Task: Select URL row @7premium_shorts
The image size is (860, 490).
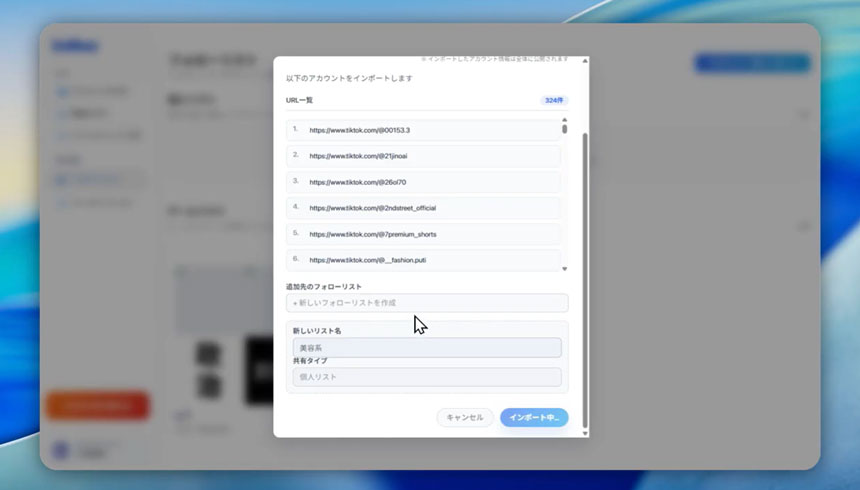Action: [x=423, y=234]
